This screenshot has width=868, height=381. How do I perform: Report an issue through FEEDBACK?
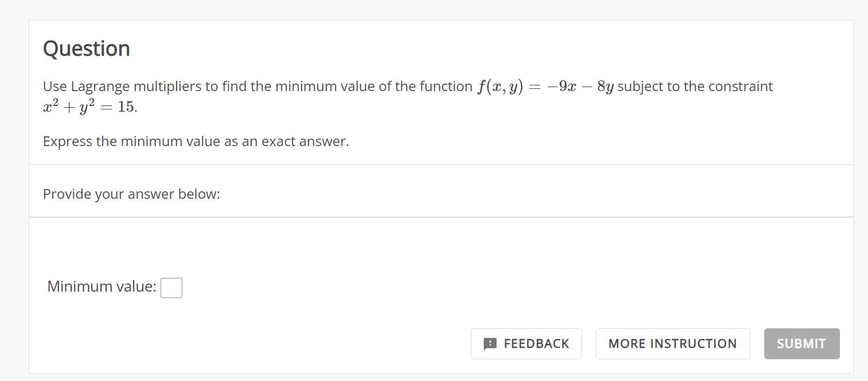click(x=526, y=343)
